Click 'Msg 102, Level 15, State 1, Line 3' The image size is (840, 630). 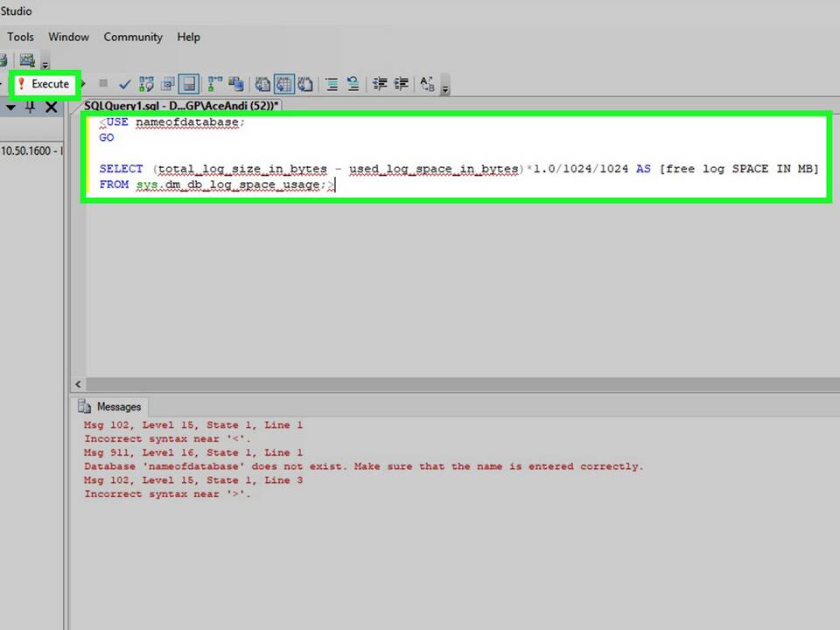tap(193, 480)
